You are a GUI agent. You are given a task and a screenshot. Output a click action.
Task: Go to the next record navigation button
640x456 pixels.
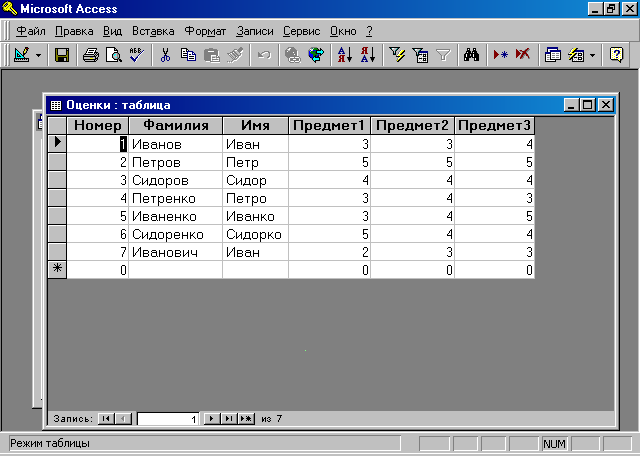point(211,418)
